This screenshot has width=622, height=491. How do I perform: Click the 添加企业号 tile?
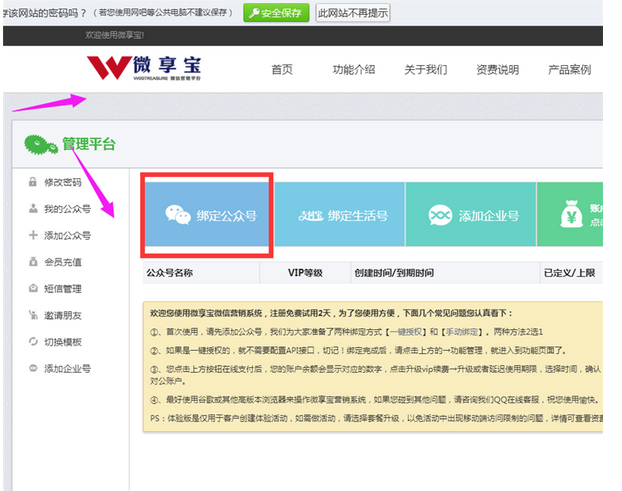[471, 214]
